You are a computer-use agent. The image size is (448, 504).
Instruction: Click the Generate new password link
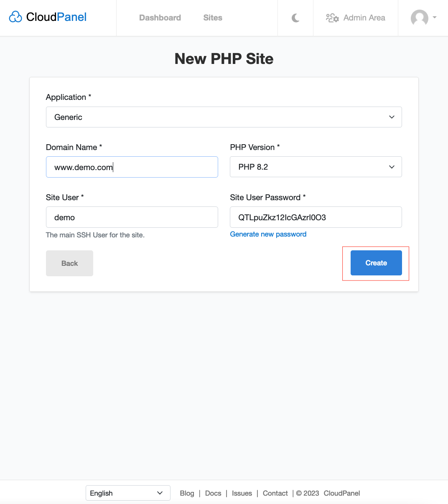pyautogui.click(x=268, y=234)
